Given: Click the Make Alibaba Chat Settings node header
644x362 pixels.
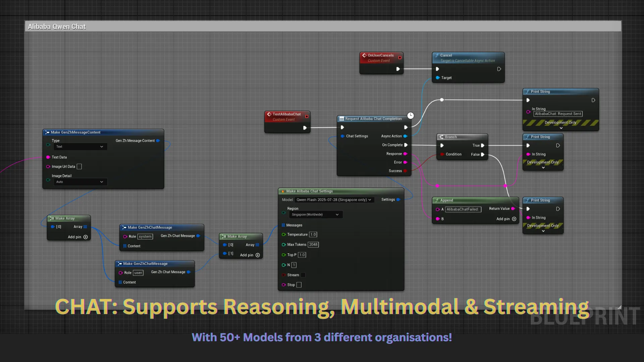Looking at the screenshot, I should click(x=341, y=191).
